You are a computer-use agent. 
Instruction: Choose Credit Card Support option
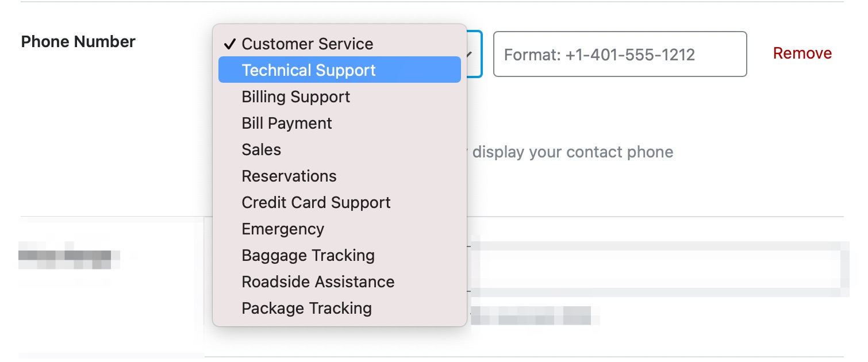339,202
